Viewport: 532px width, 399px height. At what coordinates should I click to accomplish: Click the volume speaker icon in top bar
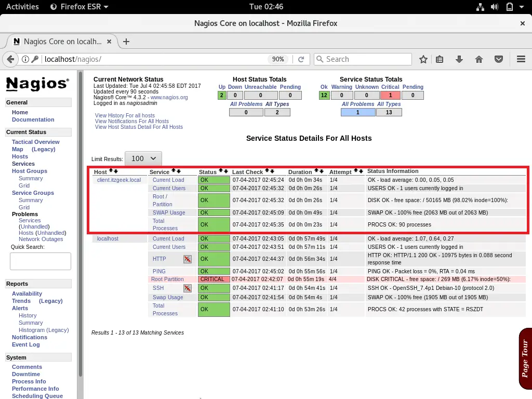click(495, 7)
